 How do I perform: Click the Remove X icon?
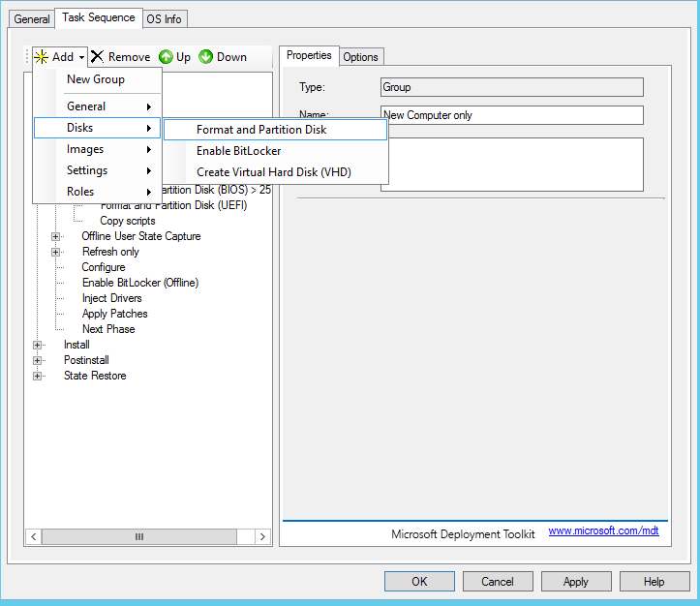tap(98, 57)
